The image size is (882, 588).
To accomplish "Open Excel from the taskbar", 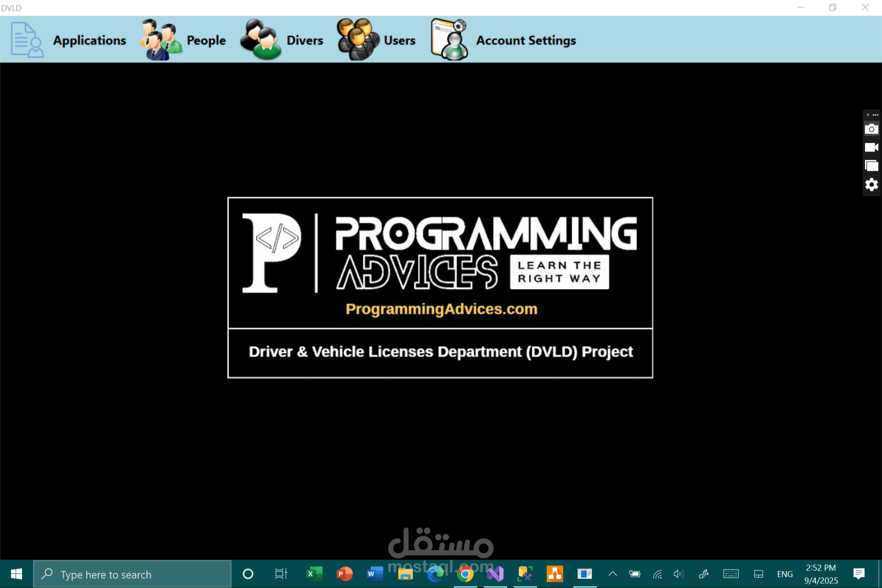I will [314, 574].
